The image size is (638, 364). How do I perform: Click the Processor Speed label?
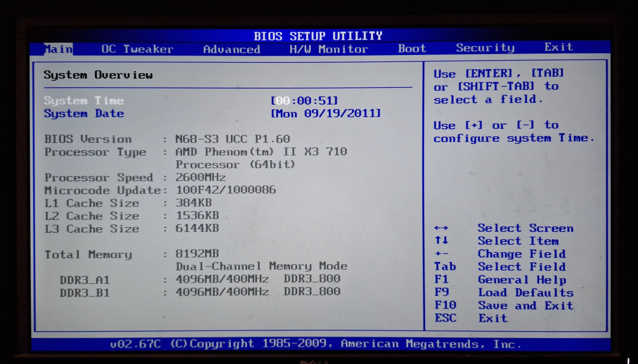99,178
